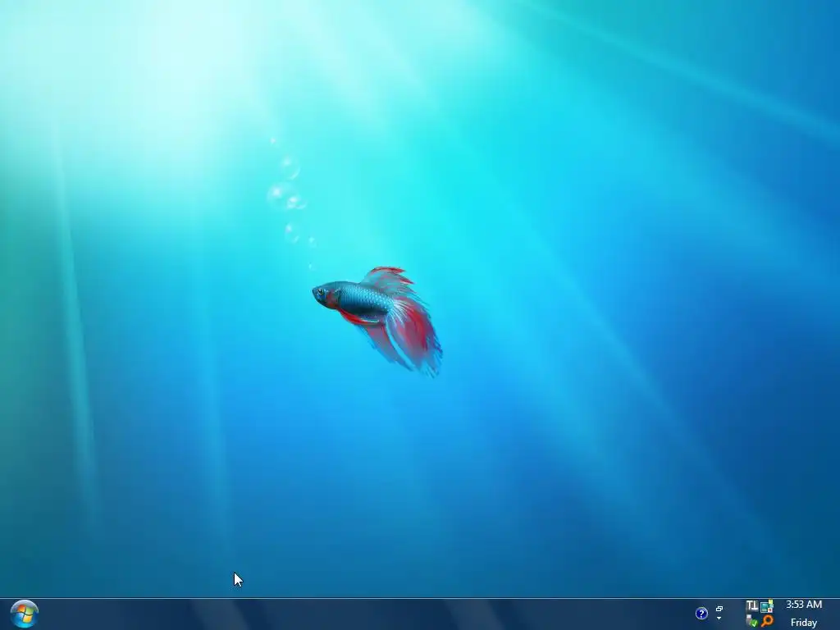Click the Friday day label
Viewport: 840px width, 630px height.
pyautogui.click(x=804, y=623)
